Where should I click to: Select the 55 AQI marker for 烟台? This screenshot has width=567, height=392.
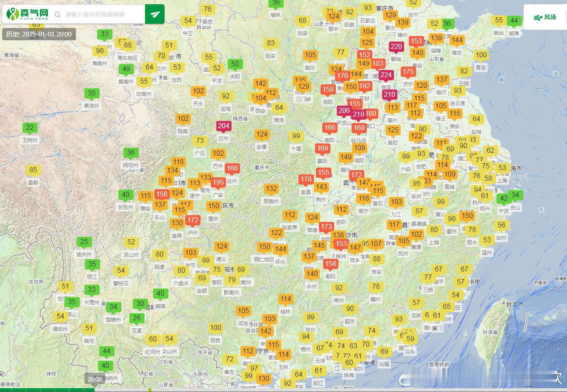click(499, 21)
